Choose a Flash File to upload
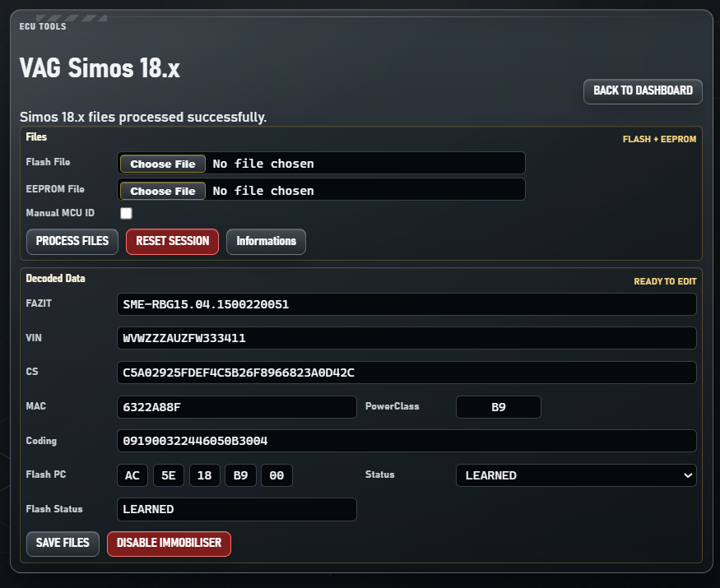The width and height of the screenshot is (720, 588). 163,164
